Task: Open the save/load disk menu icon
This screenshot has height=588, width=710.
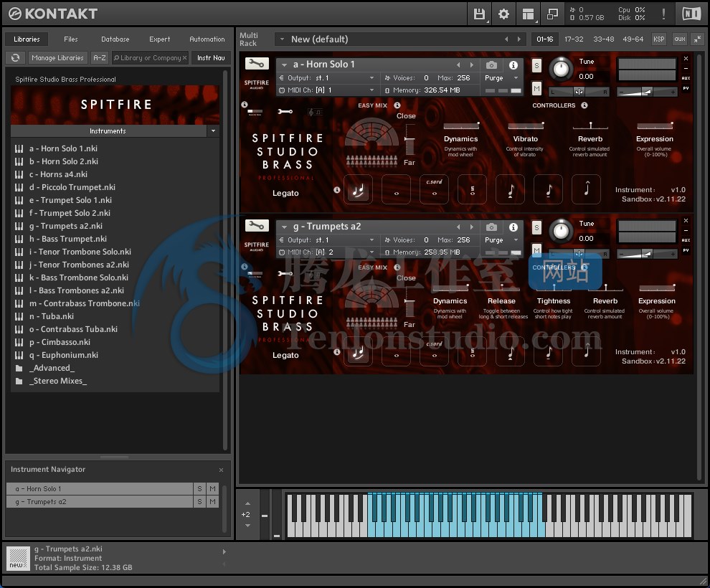Action: click(479, 14)
